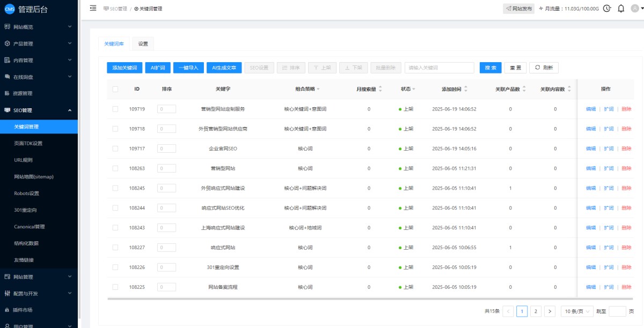The image size is (644, 328).
Task: Open 页面TDK设置 in the sidebar
Action: coord(28,143)
